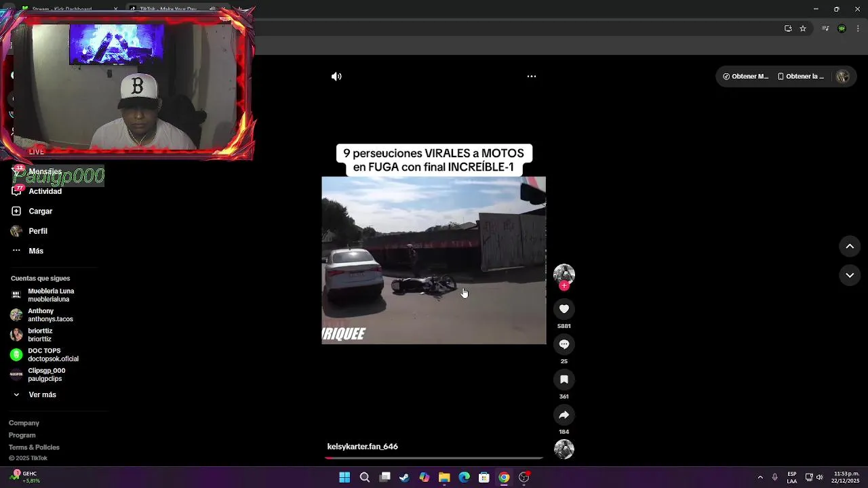Click the Obtener Monedas button
868x488 pixels.
click(745, 77)
